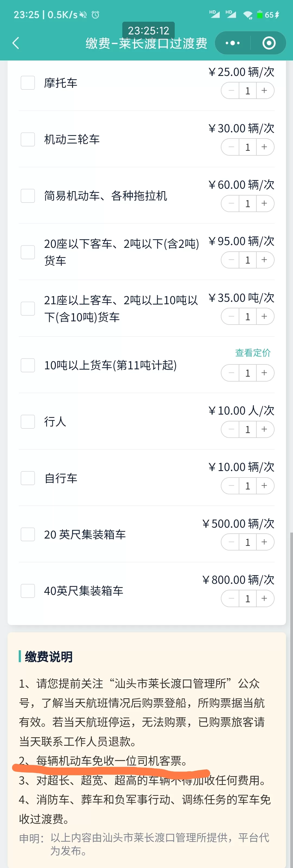Reduce the 40英尺集装箱车 quantity

[231, 599]
